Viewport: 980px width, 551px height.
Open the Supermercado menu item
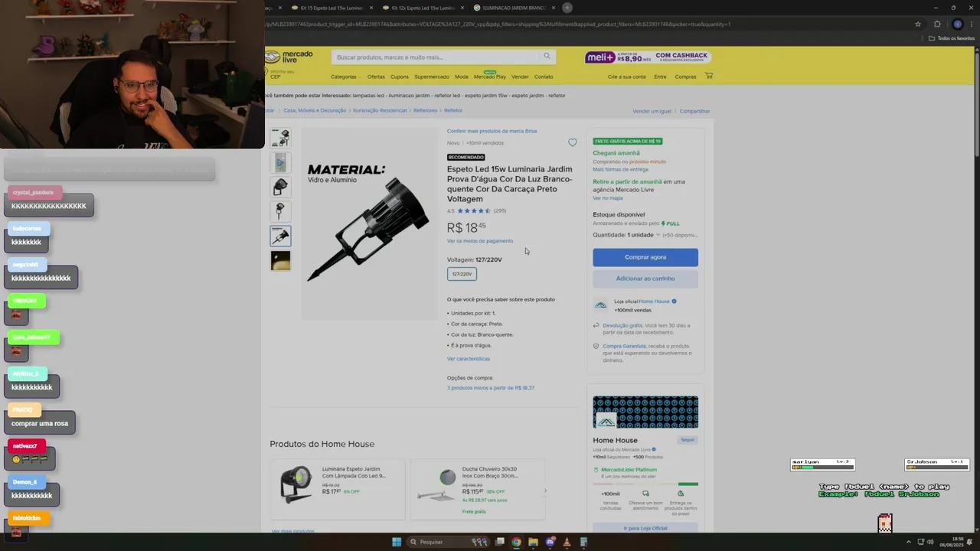click(x=432, y=77)
